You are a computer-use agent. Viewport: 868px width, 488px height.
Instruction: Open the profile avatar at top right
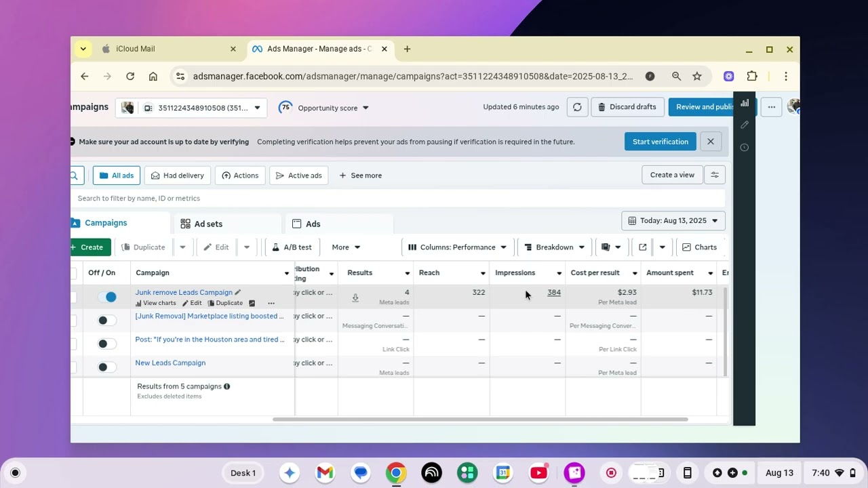click(793, 107)
